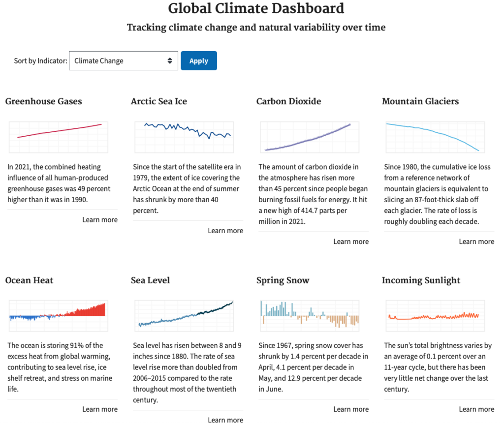Follow Learn more link for Spring Snow
Screen dimensions: 504x423
click(351, 409)
